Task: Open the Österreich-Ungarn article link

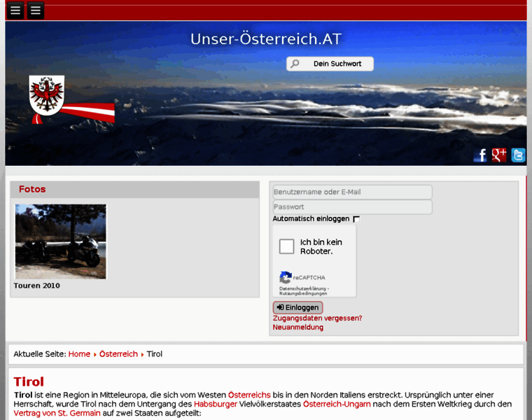Action: [x=337, y=405]
